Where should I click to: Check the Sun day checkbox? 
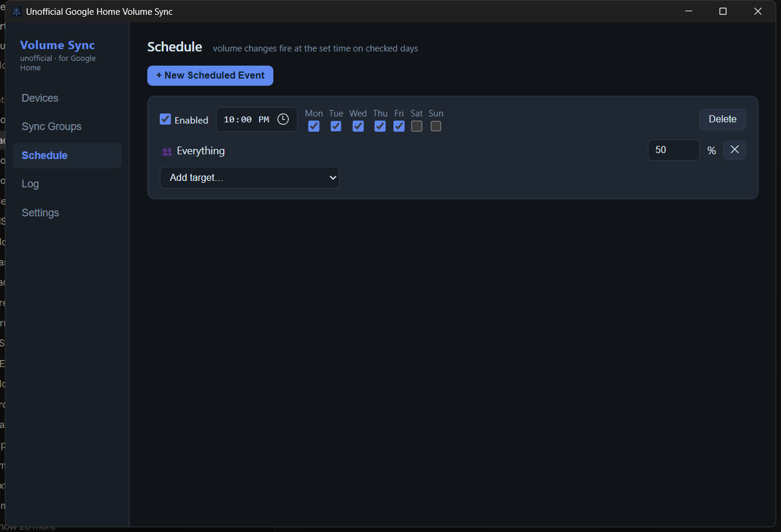(x=436, y=126)
